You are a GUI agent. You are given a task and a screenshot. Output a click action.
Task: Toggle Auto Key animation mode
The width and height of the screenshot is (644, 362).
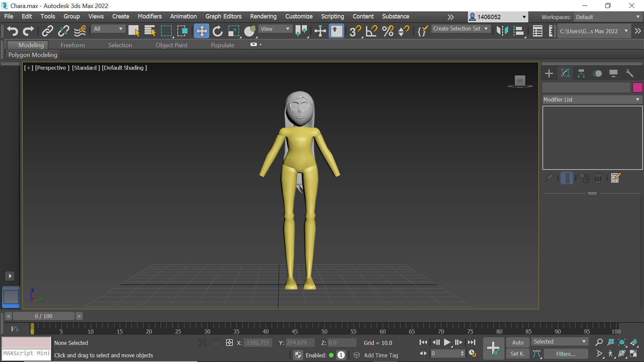[x=518, y=342]
